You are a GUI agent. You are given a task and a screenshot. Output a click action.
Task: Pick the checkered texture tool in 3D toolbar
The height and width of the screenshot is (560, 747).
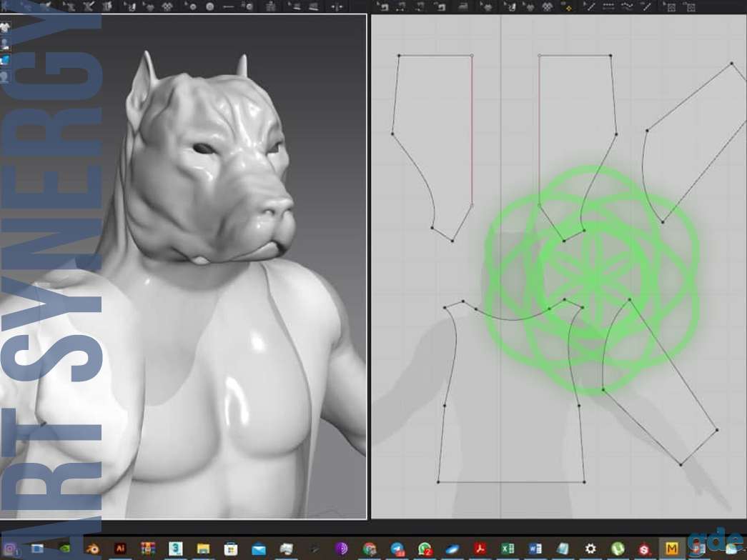(x=167, y=6)
